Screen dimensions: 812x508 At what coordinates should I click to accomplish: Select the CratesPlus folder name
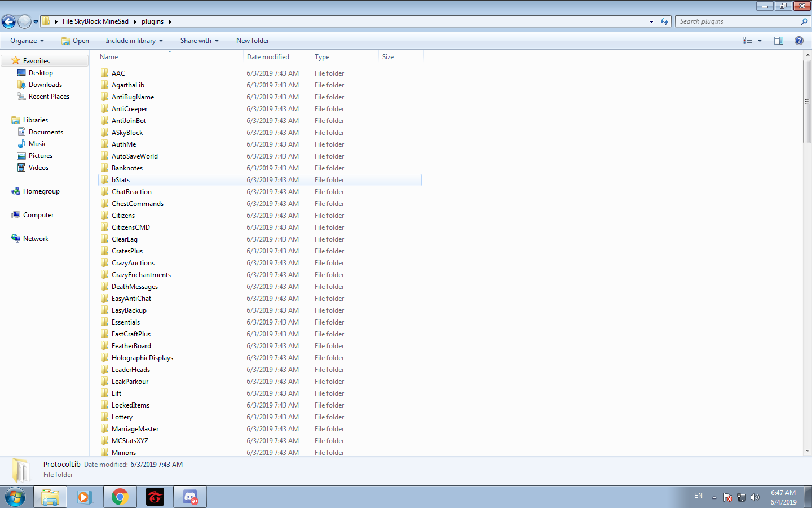127,251
